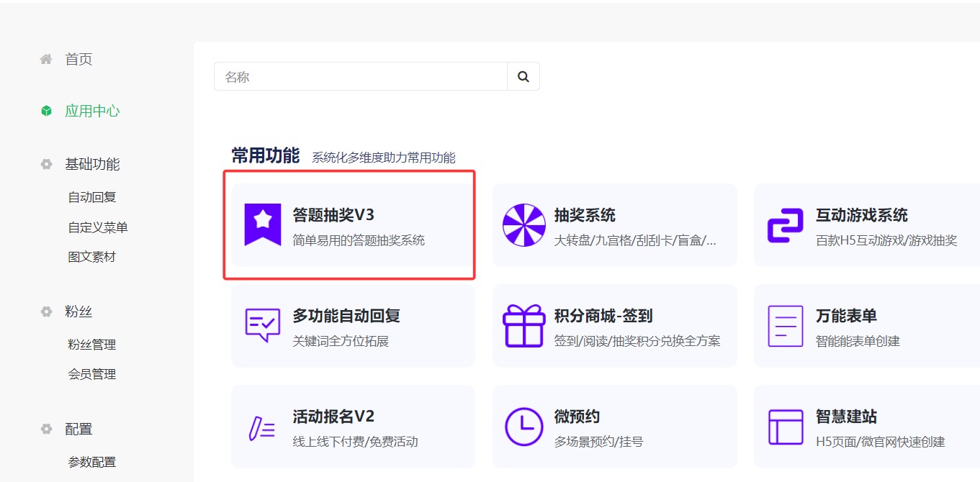Open 自动回复 settings

94,196
